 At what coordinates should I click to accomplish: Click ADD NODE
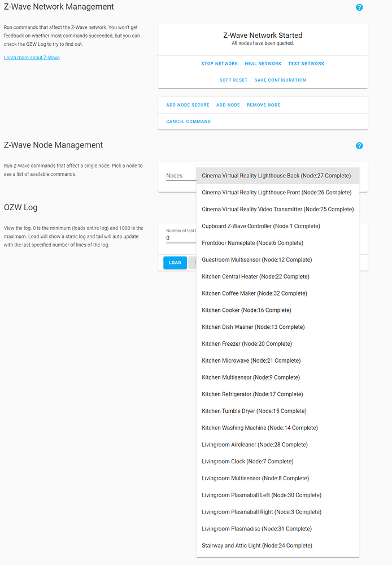tap(228, 105)
